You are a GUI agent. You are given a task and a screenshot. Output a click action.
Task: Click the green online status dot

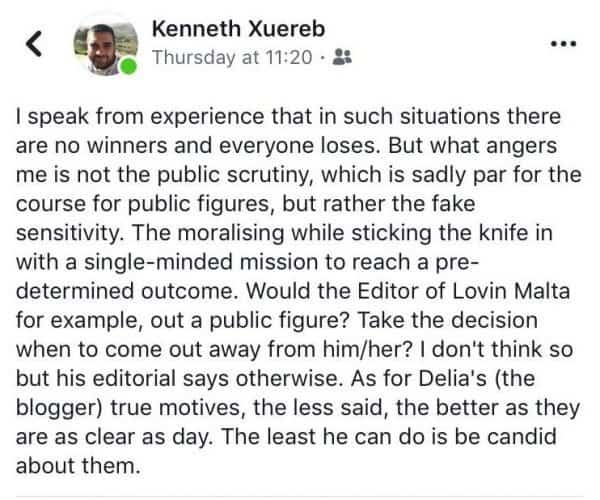coord(128,68)
